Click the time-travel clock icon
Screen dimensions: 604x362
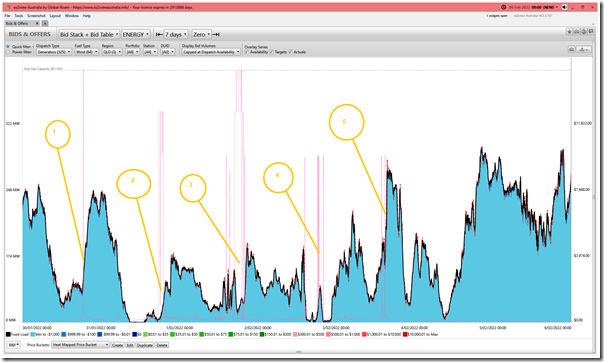coord(503,7)
